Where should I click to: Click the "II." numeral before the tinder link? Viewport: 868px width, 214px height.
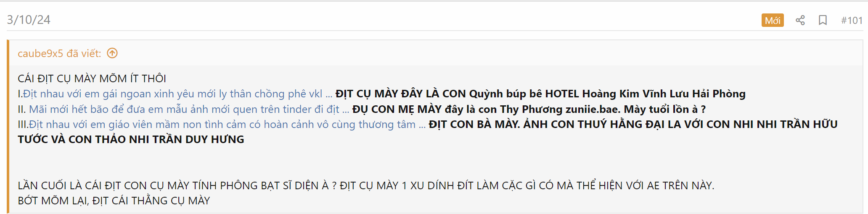pyautogui.click(x=22, y=109)
